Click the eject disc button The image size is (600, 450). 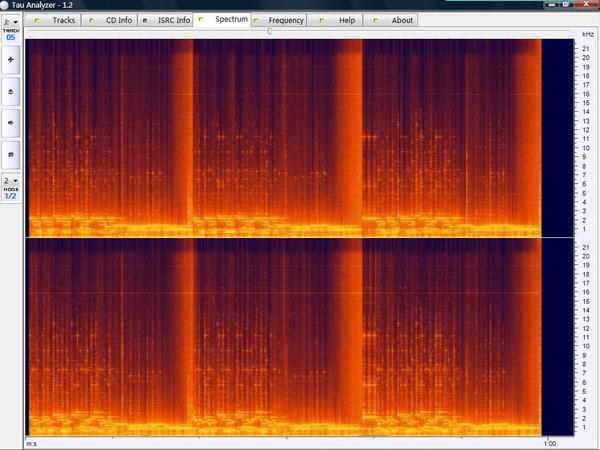11,91
